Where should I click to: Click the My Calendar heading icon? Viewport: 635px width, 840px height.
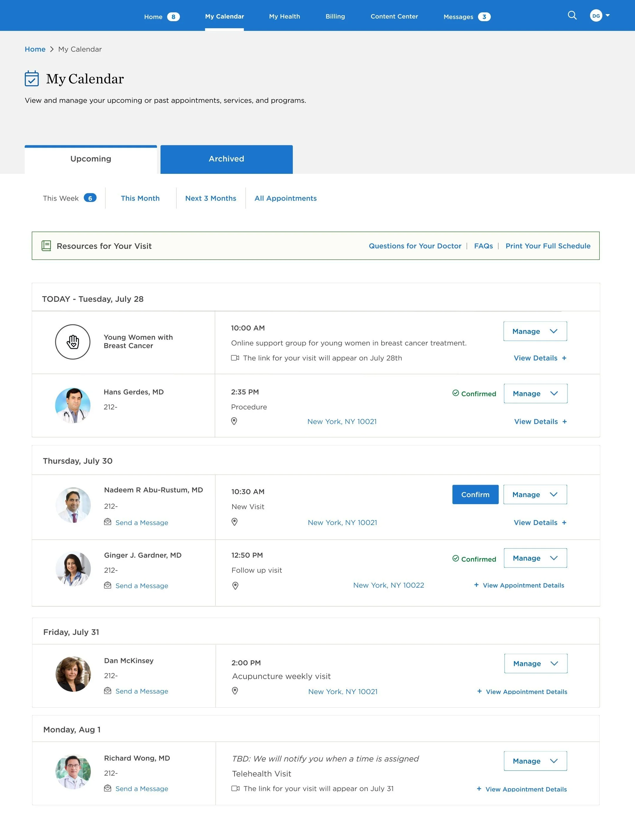tap(32, 79)
